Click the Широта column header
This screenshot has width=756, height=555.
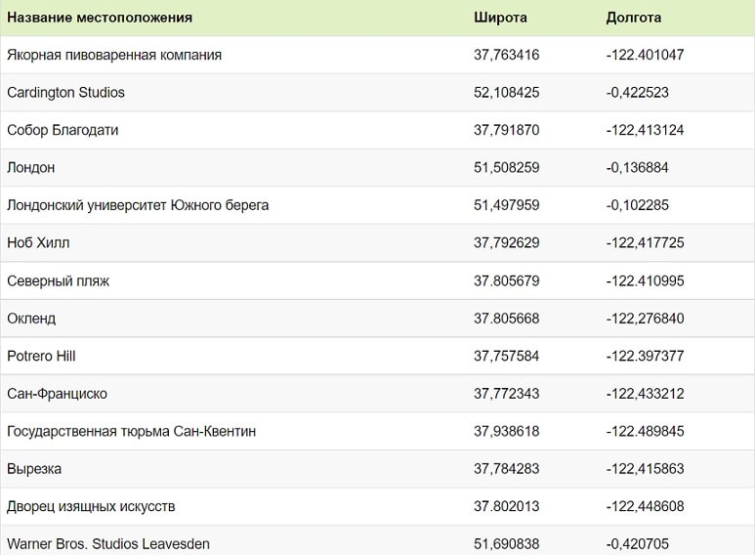(x=500, y=18)
